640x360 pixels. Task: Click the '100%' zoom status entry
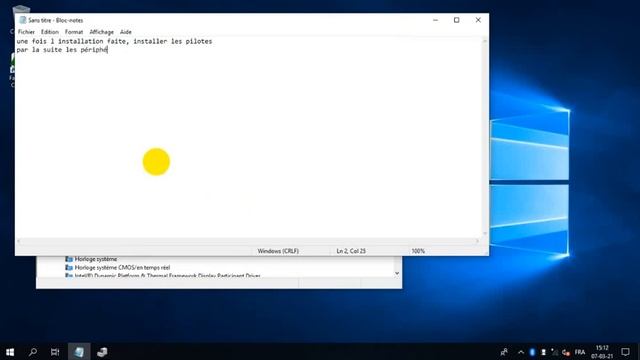[418, 251]
